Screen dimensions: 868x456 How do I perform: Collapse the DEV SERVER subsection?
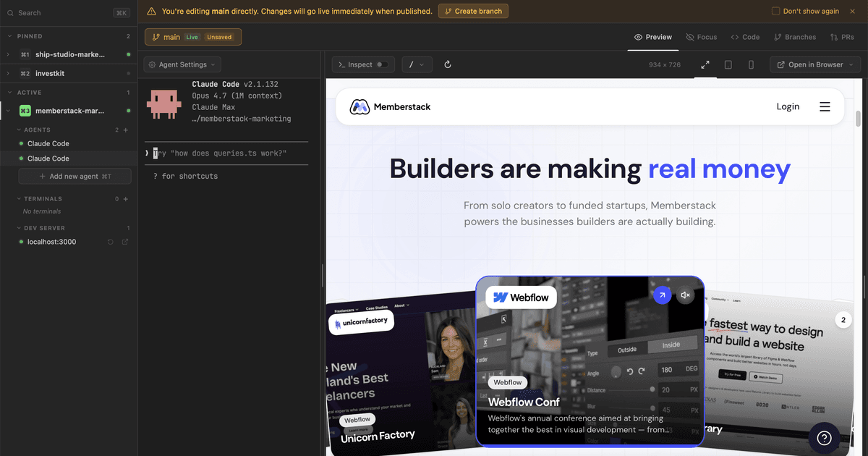[20, 228]
